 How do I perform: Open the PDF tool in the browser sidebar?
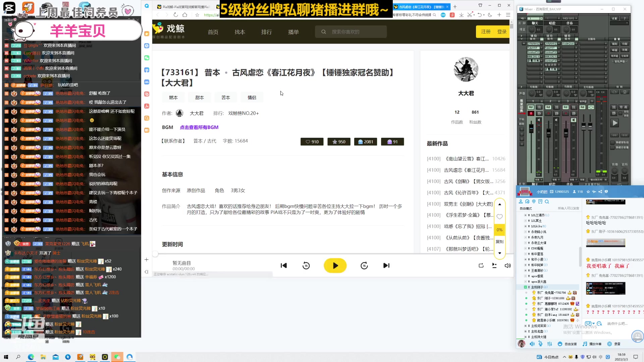tap(147, 106)
